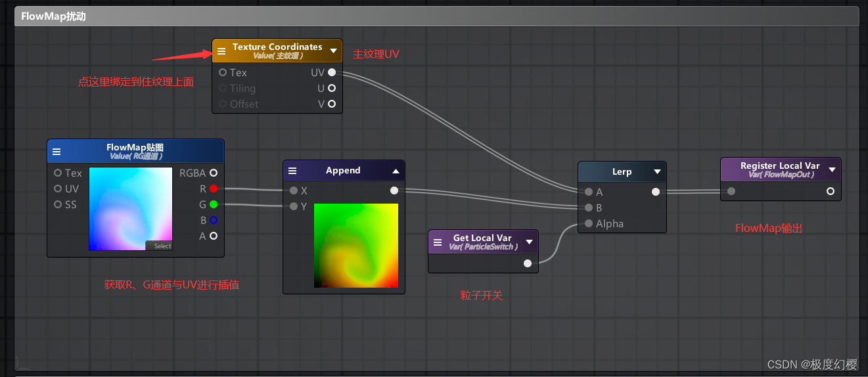868x377 pixels.
Task: Click Register Local Var output port
Action: (x=831, y=191)
